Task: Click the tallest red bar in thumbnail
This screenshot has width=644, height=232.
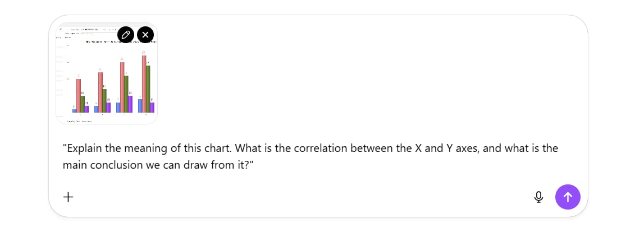Action: coord(144,83)
